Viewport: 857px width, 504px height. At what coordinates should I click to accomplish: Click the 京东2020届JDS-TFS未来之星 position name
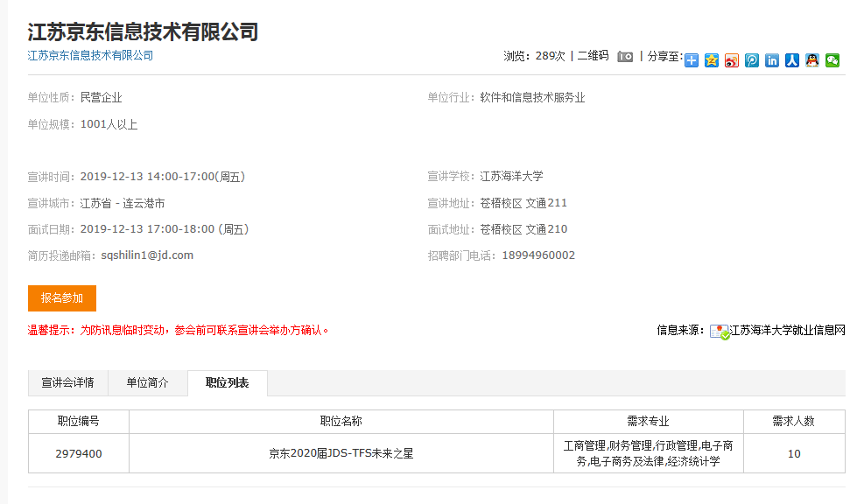[341, 453]
